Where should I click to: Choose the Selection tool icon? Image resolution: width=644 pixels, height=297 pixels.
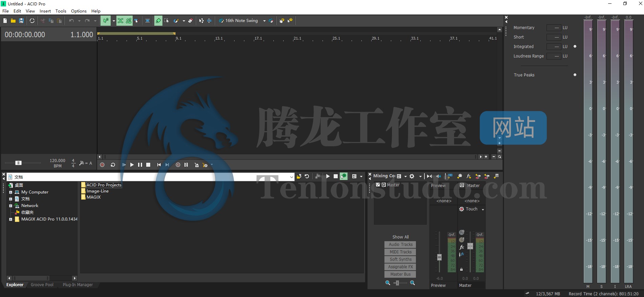[x=166, y=21]
